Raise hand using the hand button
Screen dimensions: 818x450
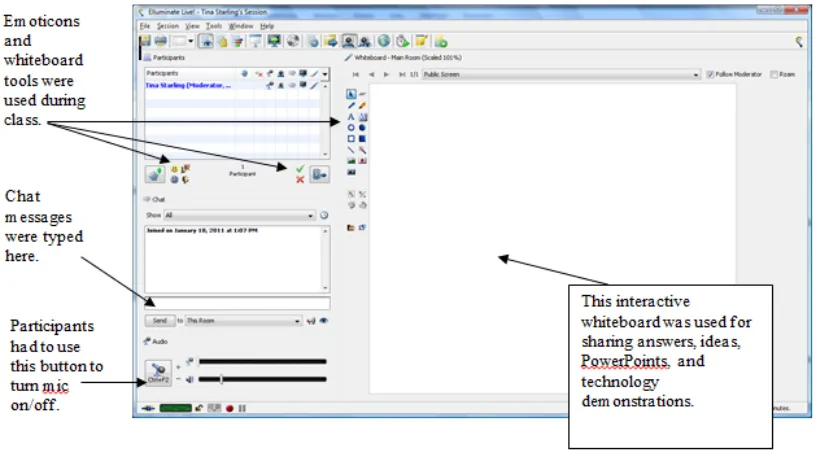(155, 174)
